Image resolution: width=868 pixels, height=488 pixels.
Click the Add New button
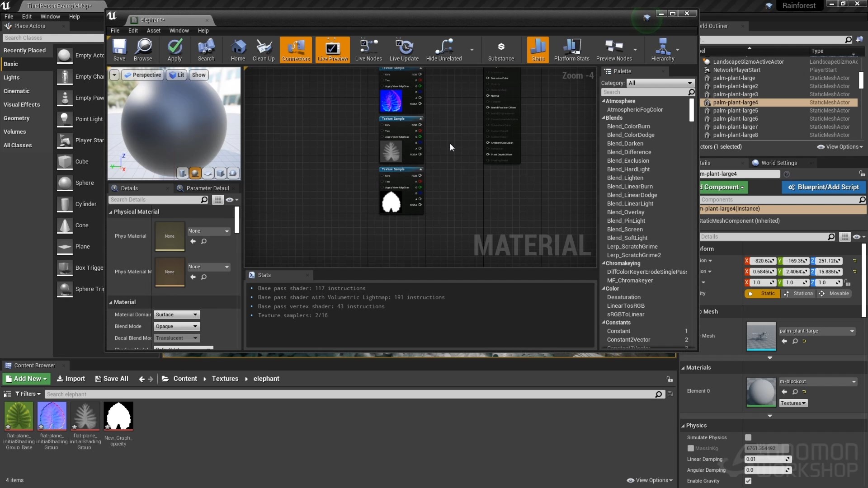coord(26,379)
